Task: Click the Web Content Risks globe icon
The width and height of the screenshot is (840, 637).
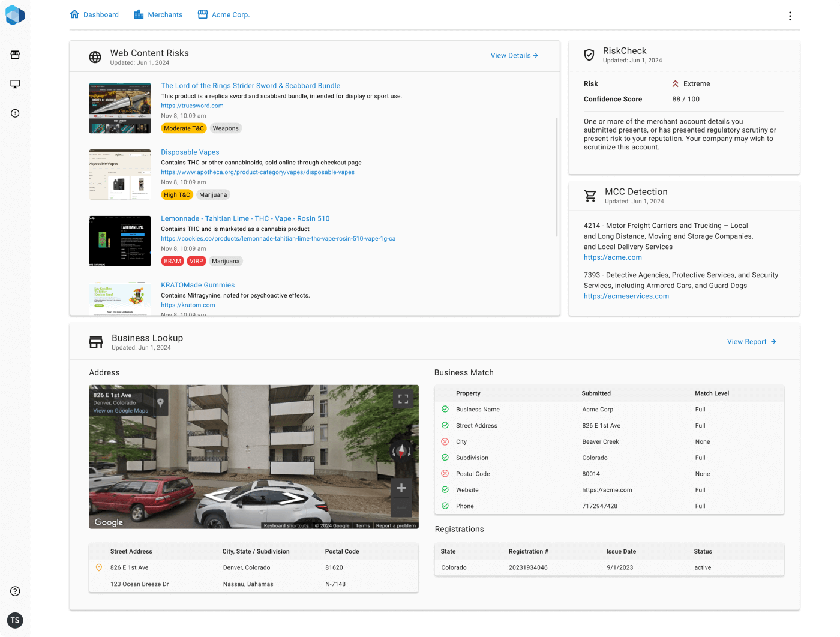Action: click(95, 57)
